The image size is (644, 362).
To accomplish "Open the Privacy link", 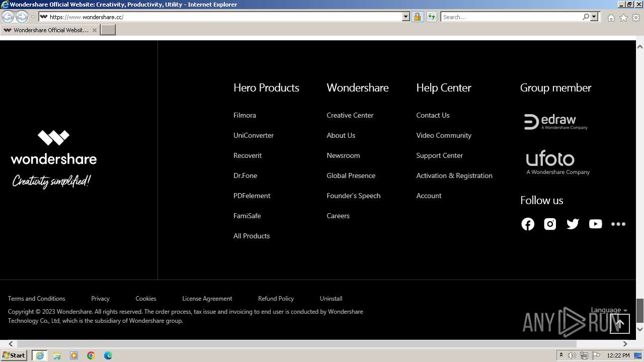I will tap(100, 299).
